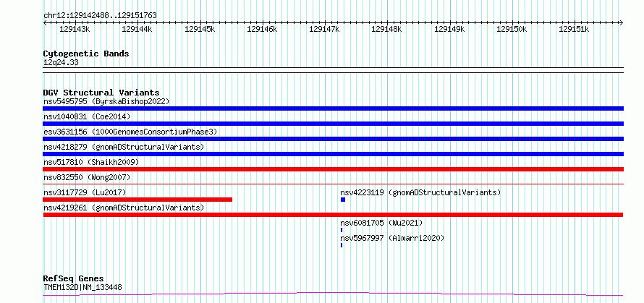644x303 pixels.
Task: Click the 12q24.33 band label
Action: [x=61, y=63]
